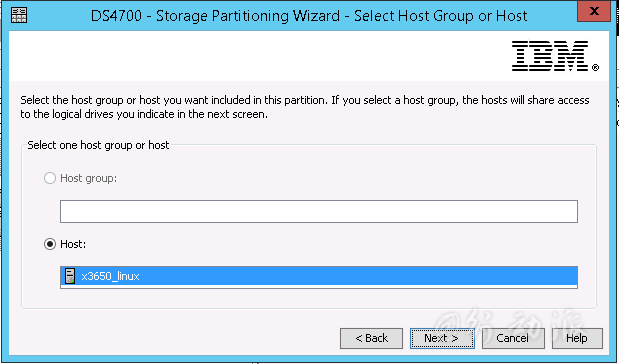Click the IBM logo

click(x=555, y=56)
